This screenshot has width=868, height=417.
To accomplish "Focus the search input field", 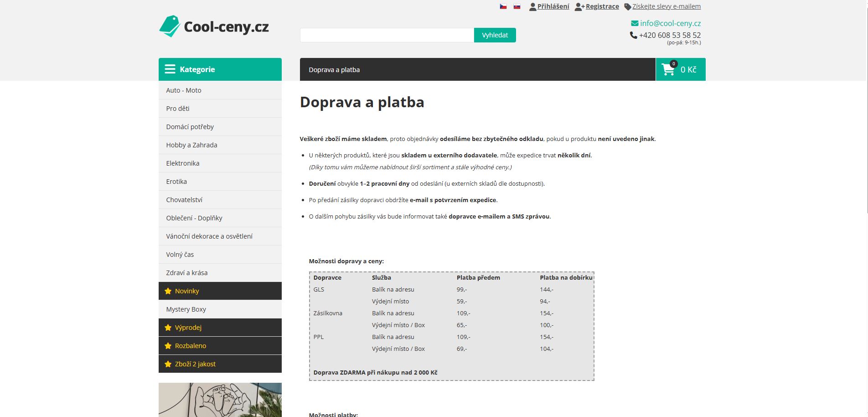I will coord(387,35).
